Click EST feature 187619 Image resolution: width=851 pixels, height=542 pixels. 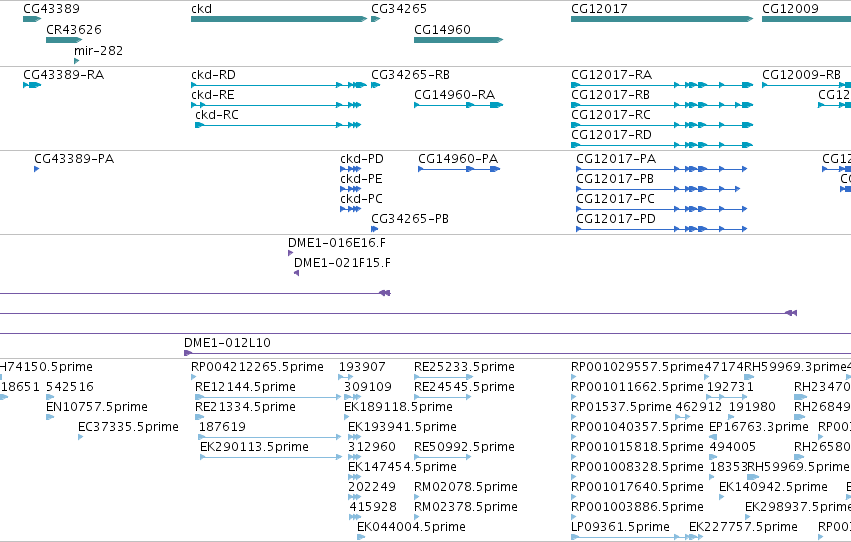point(270,437)
